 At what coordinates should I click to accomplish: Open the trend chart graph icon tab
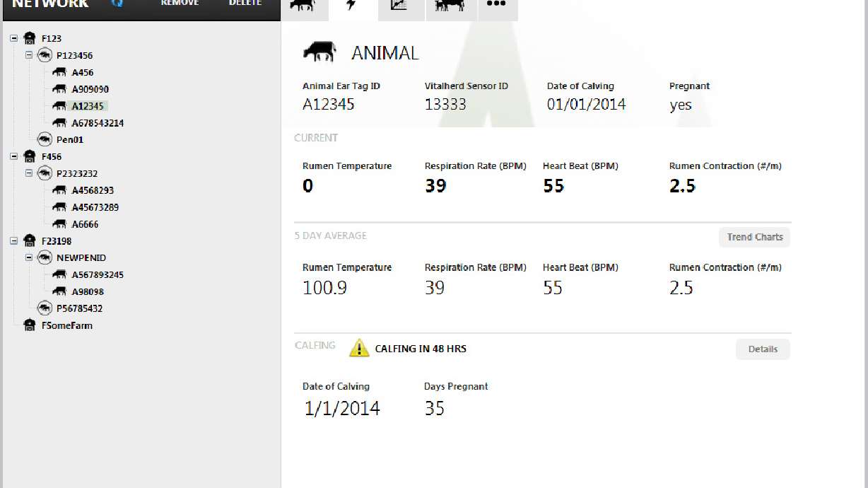click(401, 6)
